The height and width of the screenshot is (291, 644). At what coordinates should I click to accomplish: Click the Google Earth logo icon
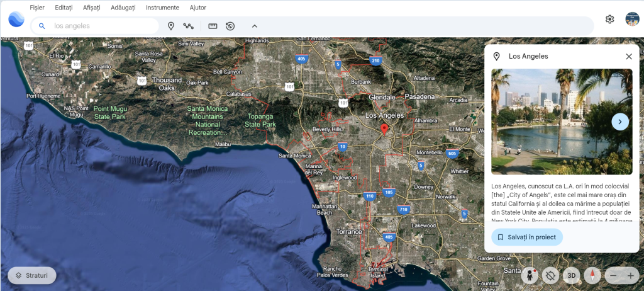pos(16,19)
